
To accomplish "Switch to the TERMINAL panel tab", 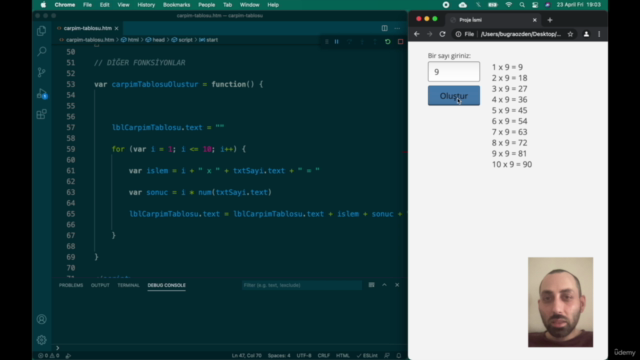I will click(129, 285).
